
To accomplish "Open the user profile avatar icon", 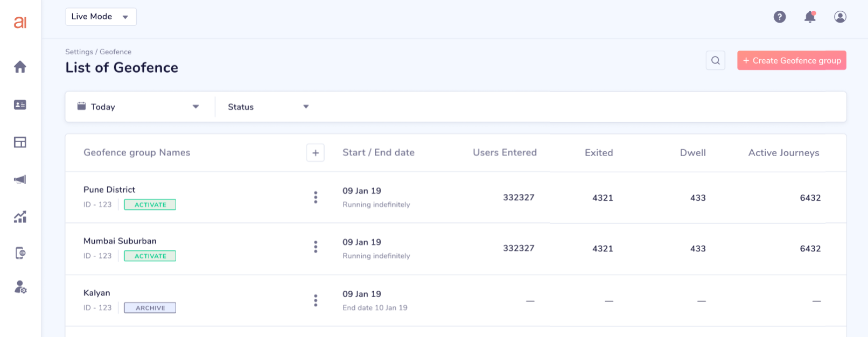I will (840, 17).
